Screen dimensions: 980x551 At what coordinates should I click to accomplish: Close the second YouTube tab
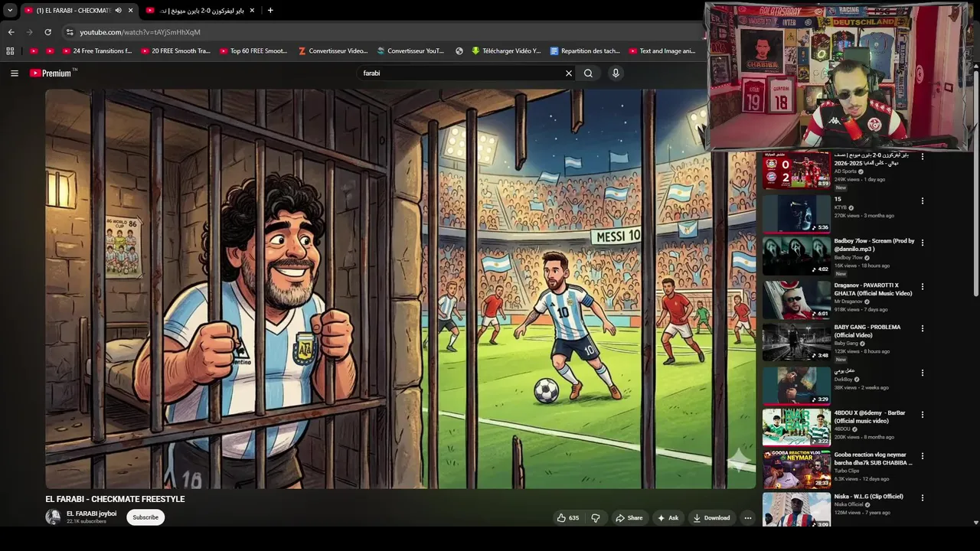(252, 11)
